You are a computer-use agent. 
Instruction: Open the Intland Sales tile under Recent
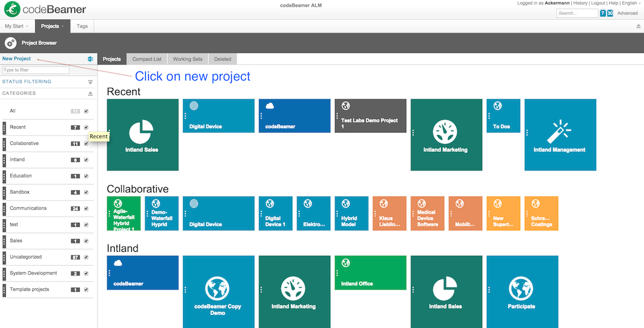(143, 135)
